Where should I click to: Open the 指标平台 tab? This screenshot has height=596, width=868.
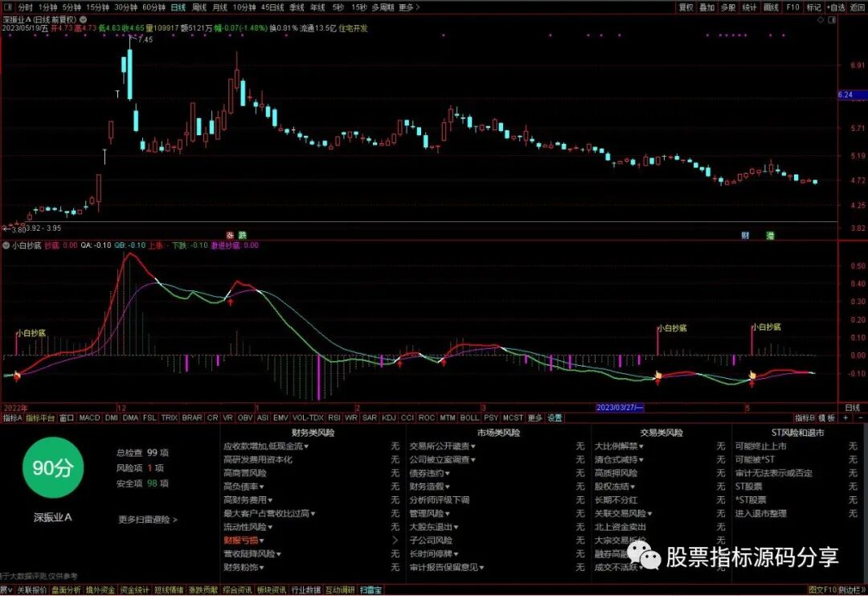[x=40, y=418]
